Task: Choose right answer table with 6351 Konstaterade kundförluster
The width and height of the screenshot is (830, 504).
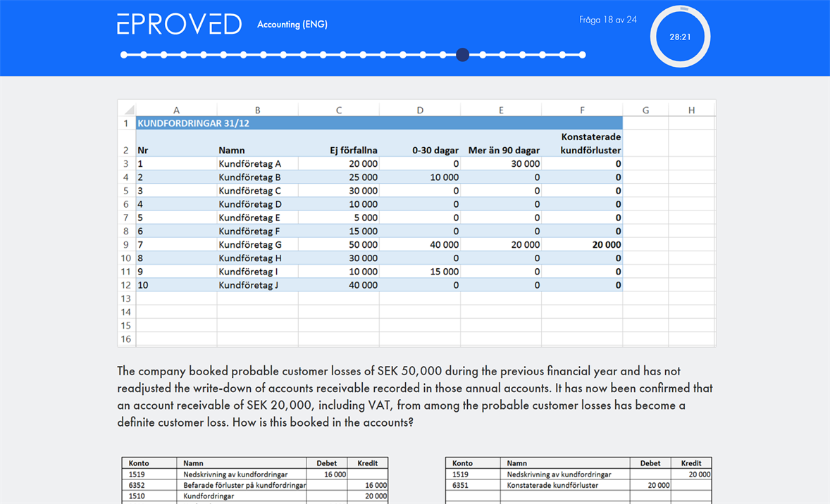Action: 578,479
